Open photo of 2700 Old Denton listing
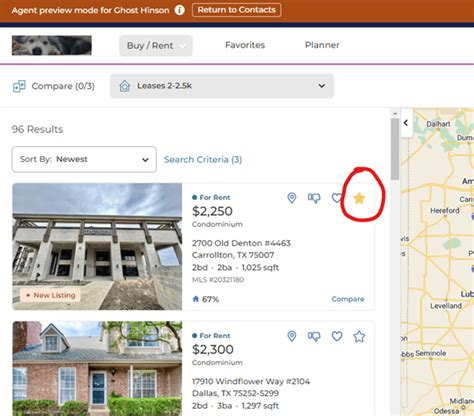Screen dimensions: 474x416 (x=97, y=247)
